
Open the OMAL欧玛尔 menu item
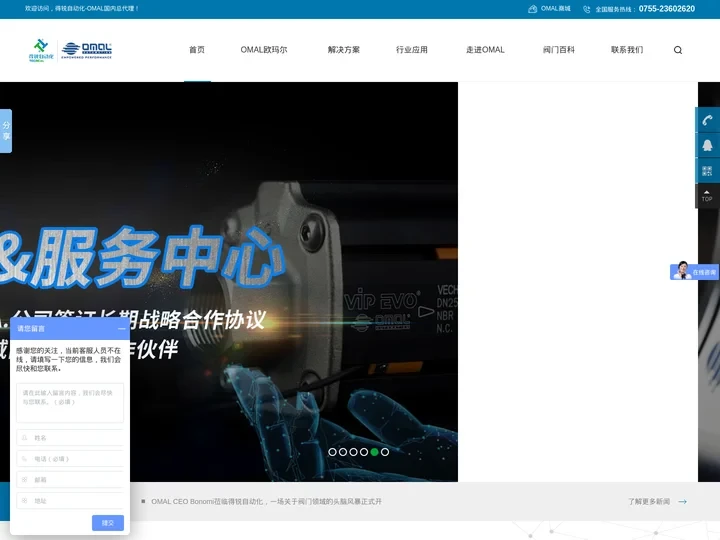(x=264, y=50)
